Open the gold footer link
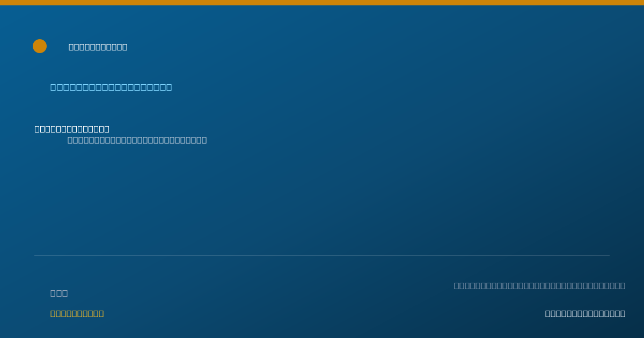 (77, 313)
